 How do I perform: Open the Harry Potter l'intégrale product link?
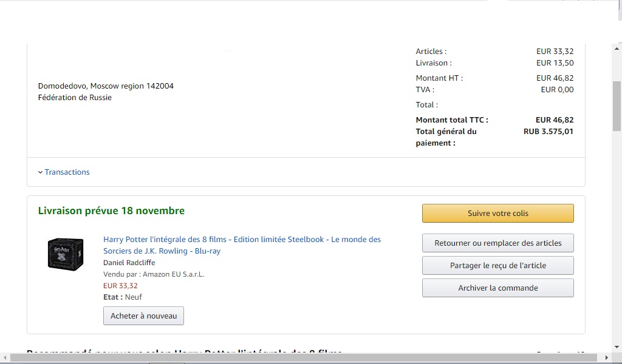click(242, 245)
